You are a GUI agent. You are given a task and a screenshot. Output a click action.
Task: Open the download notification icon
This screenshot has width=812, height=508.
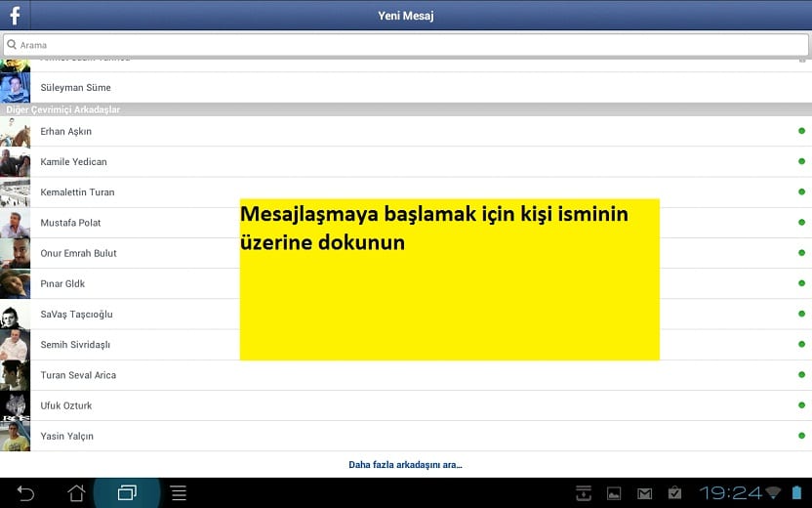pos(584,493)
